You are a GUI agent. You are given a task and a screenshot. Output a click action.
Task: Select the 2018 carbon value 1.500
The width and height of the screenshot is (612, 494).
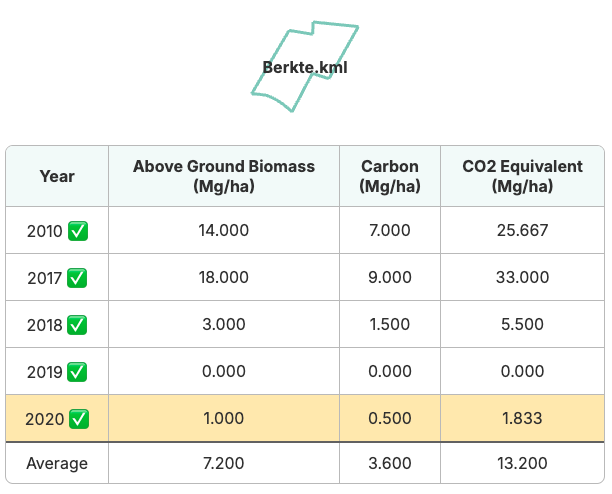tap(390, 324)
